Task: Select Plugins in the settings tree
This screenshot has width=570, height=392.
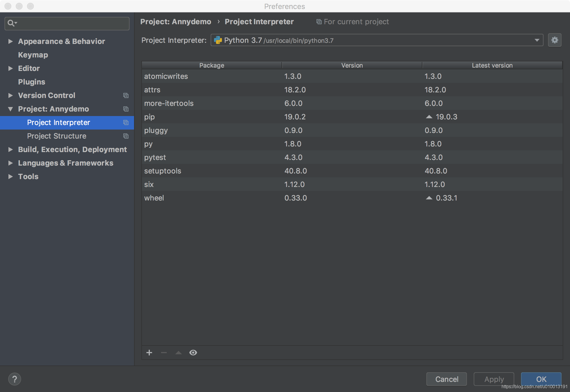Action: (32, 82)
